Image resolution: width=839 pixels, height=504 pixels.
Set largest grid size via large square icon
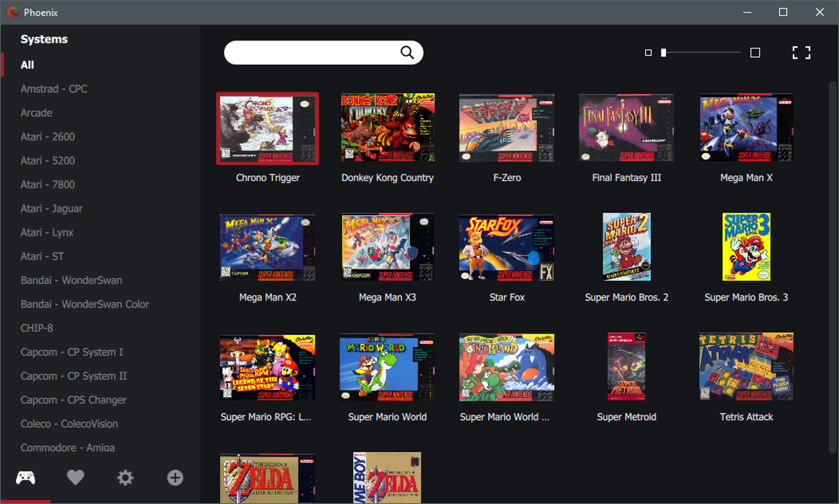click(755, 52)
